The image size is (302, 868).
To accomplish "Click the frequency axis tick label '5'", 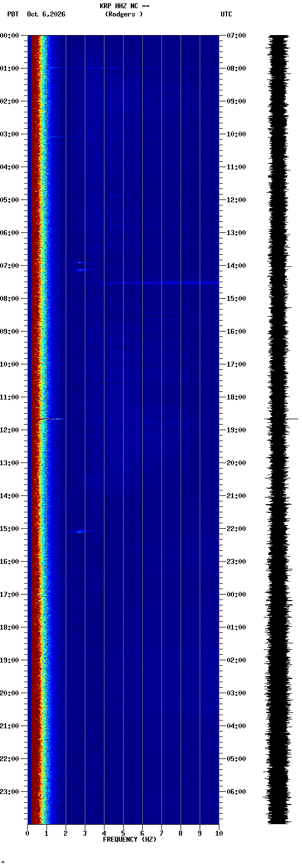I will [x=123, y=833].
